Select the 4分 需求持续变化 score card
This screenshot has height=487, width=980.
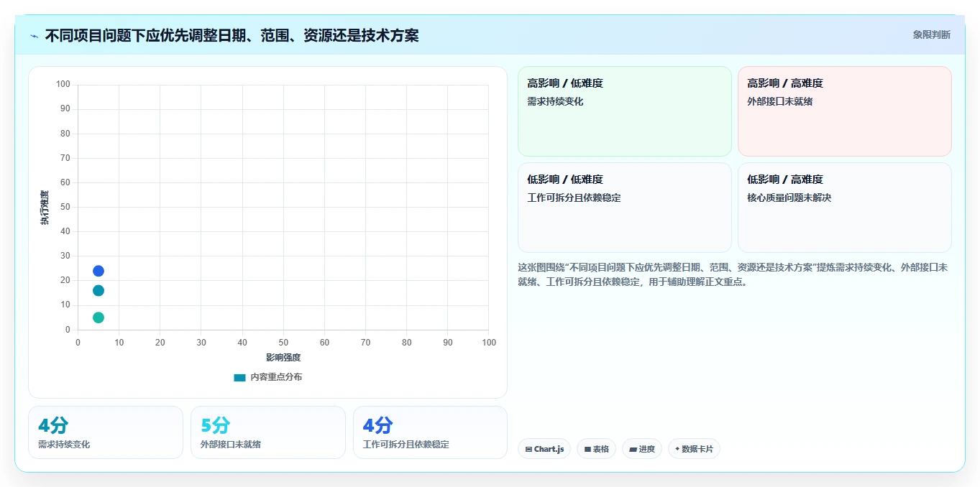pos(106,432)
